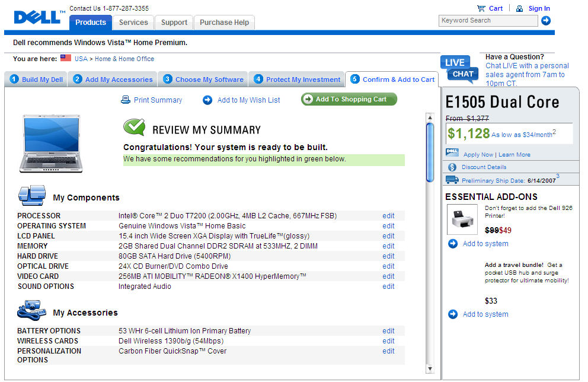Go to Choose My Software step
Viewport: 588px width, 382px height.
click(x=203, y=79)
